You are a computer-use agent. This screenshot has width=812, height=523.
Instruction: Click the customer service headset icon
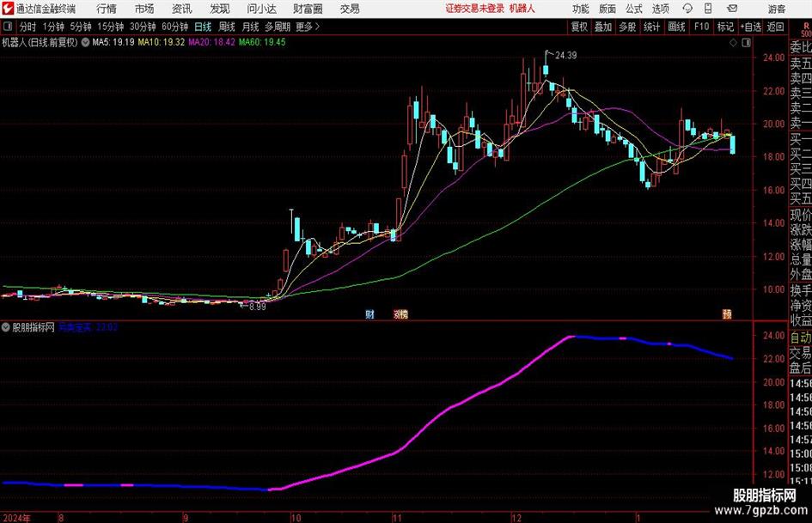pyautogui.click(x=687, y=9)
